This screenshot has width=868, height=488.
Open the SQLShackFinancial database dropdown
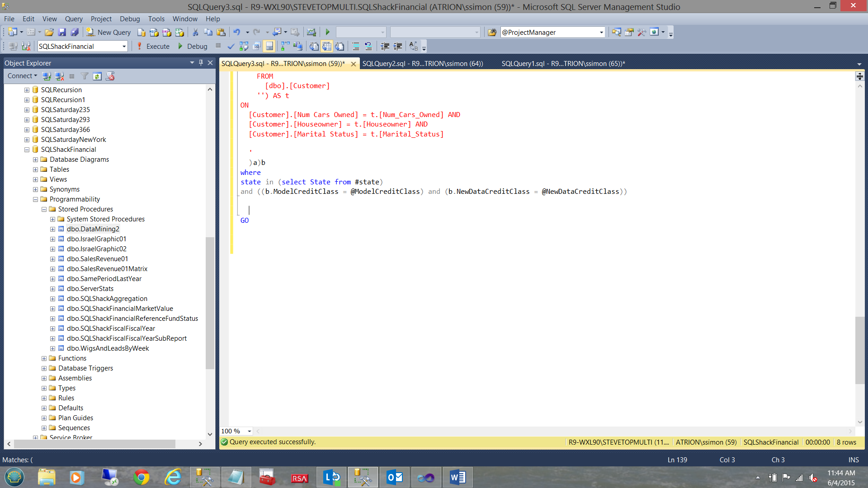[124, 46]
